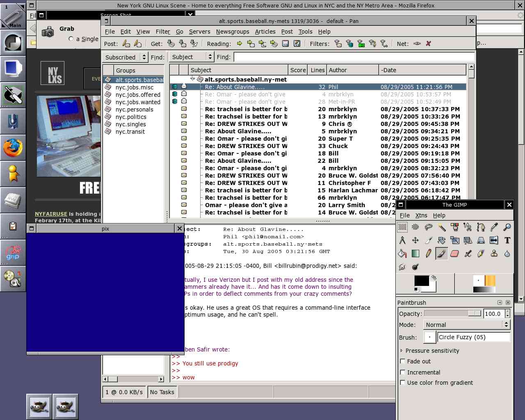This screenshot has width=525, height=420.
Task: Select the Airbrush tool in GIMP
Action: [x=468, y=253]
